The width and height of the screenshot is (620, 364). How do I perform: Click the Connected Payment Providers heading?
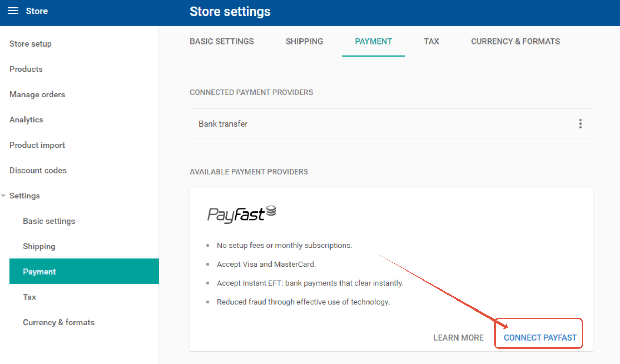(251, 92)
